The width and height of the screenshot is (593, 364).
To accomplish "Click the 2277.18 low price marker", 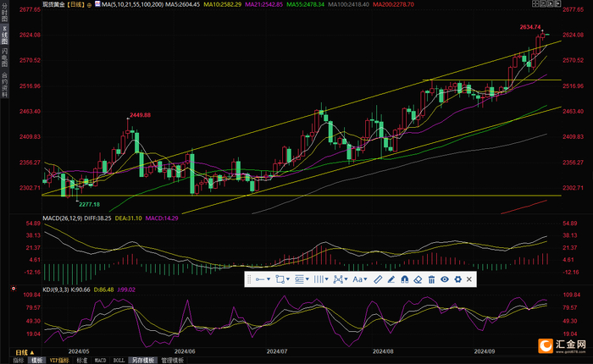I will (89, 205).
